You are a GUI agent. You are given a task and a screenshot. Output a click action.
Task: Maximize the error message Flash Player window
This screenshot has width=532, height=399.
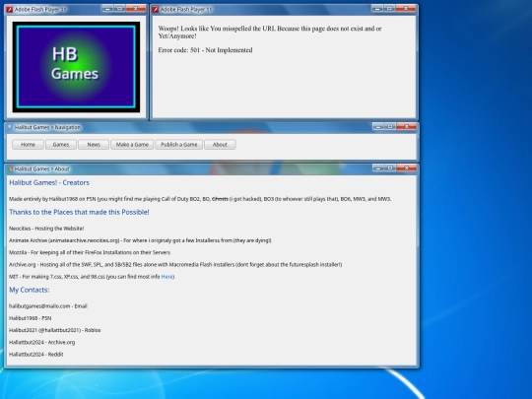[389, 9]
